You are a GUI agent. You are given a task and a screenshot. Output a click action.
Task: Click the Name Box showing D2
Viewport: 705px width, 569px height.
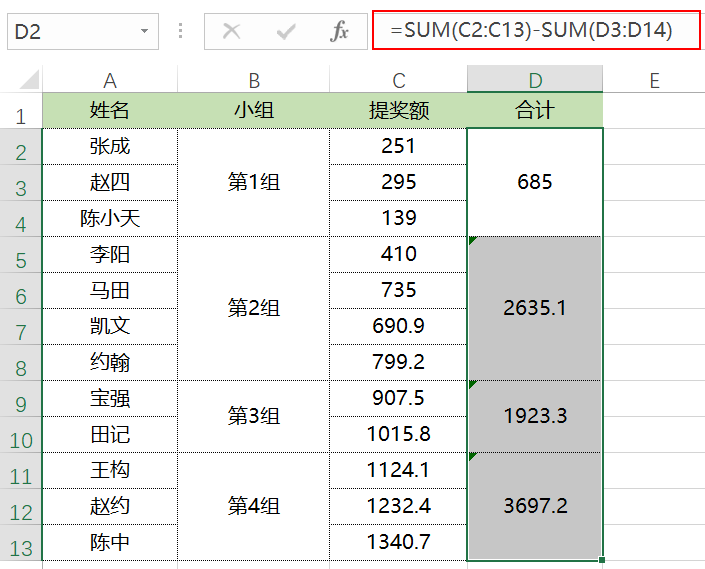pyautogui.click(x=83, y=31)
